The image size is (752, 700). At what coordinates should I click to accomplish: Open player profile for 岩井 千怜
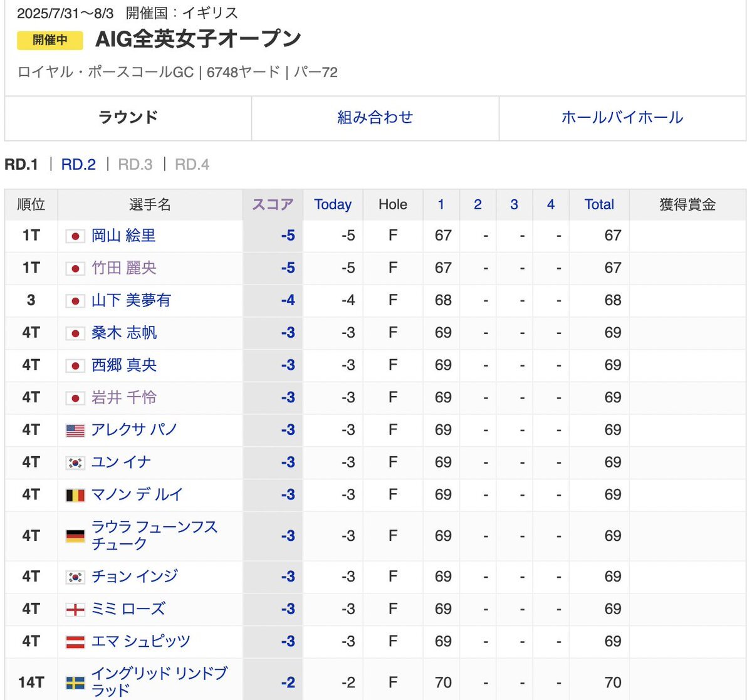tap(123, 398)
